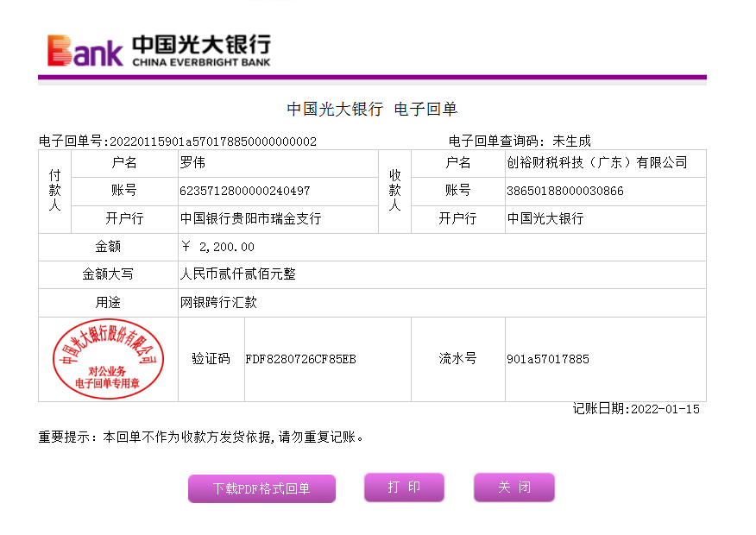The width and height of the screenshot is (756, 535).
Task: Click the 金额 label cell
Action: tap(108, 247)
